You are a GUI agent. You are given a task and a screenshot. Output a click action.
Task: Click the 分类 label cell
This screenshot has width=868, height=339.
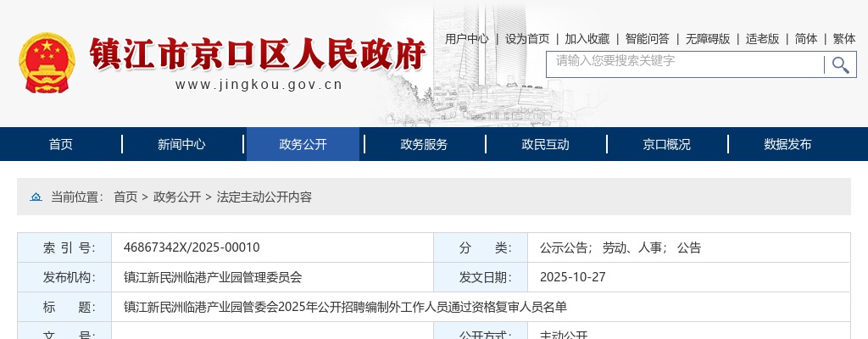[481, 247]
